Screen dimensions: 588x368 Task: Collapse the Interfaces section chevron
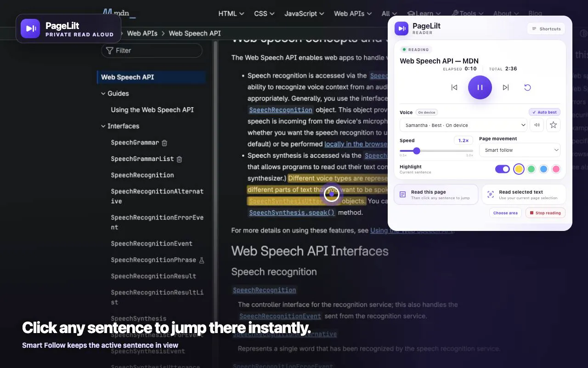(x=103, y=126)
